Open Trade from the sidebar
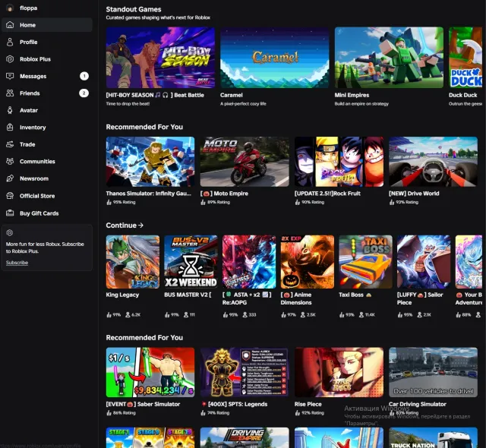 point(47,144)
